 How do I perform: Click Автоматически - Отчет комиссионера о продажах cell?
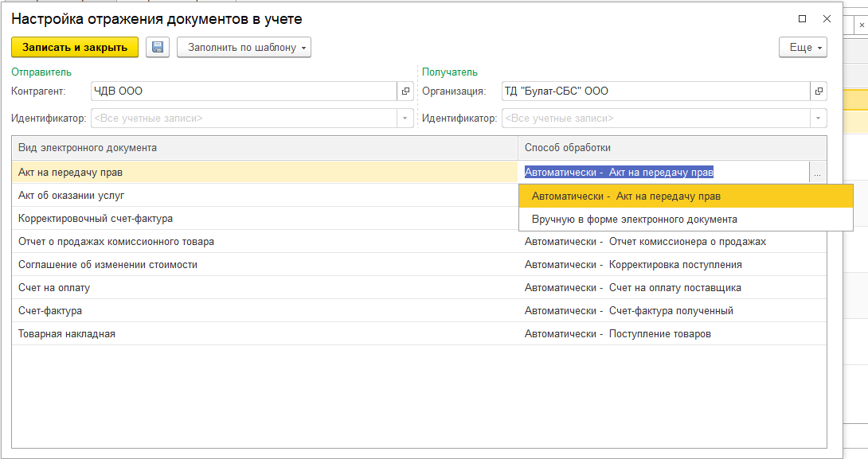point(672,242)
